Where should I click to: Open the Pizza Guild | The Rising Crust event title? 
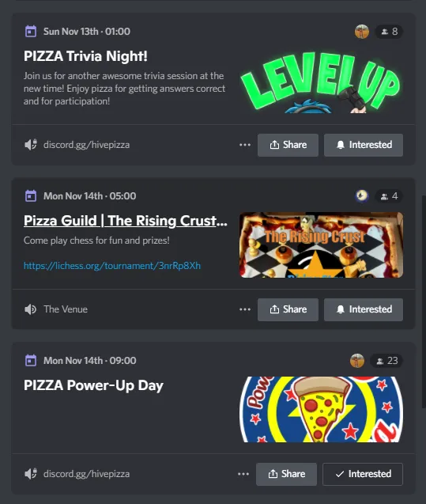(126, 221)
